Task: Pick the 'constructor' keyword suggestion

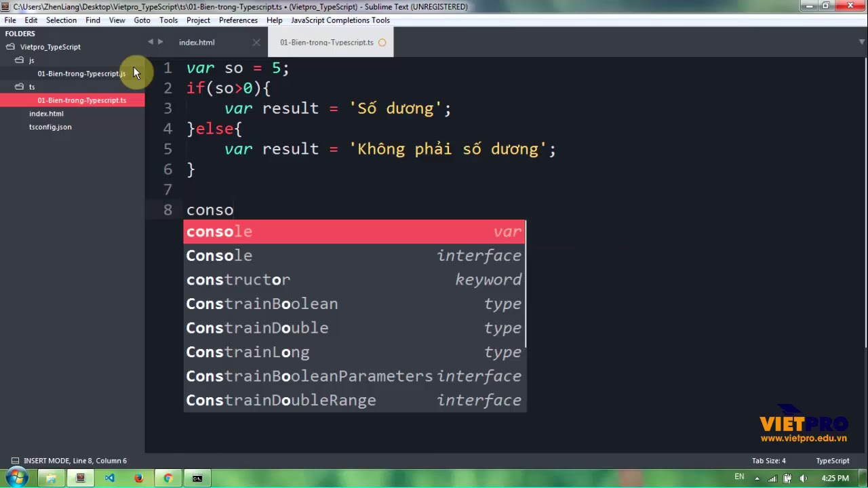Action: 354,280
